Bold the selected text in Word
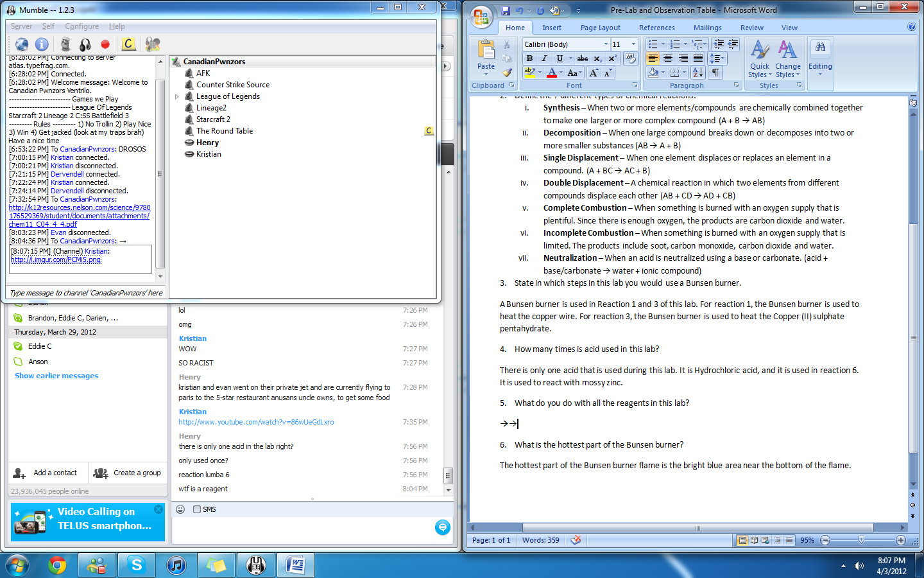Image resolution: width=924 pixels, height=578 pixels. (529, 58)
